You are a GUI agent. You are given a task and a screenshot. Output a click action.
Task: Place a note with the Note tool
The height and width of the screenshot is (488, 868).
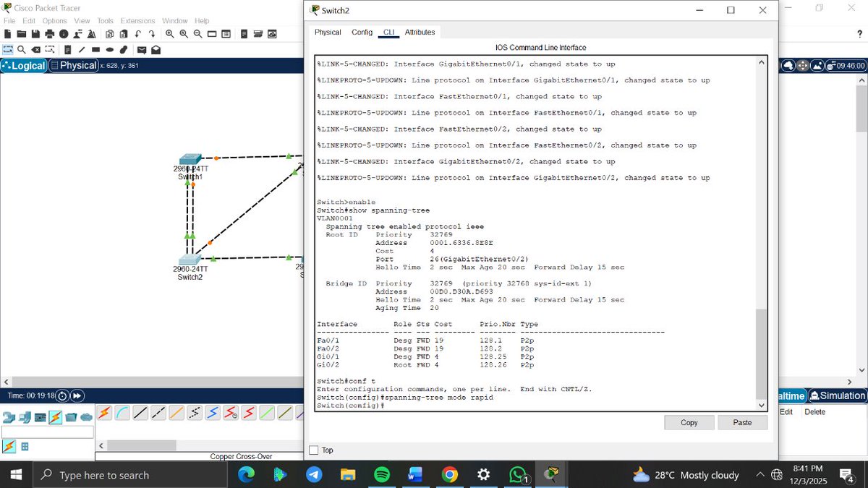(68, 50)
